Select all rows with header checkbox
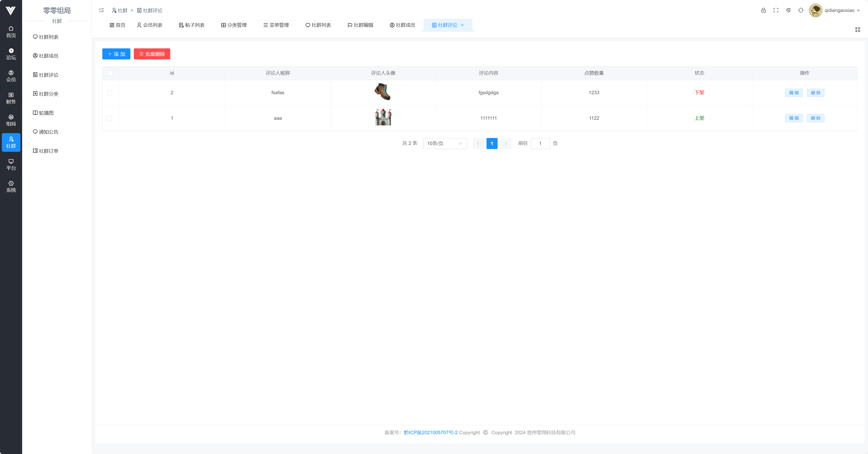The image size is (868, 454). tap(111, 73)
